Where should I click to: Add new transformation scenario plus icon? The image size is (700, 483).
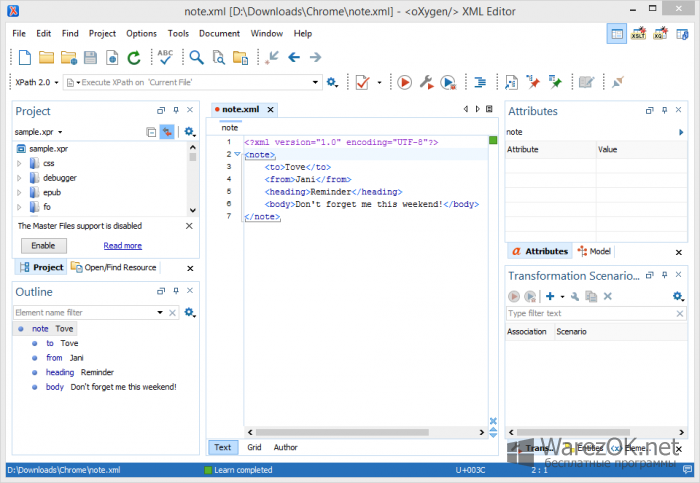click(x=550, y=296)
